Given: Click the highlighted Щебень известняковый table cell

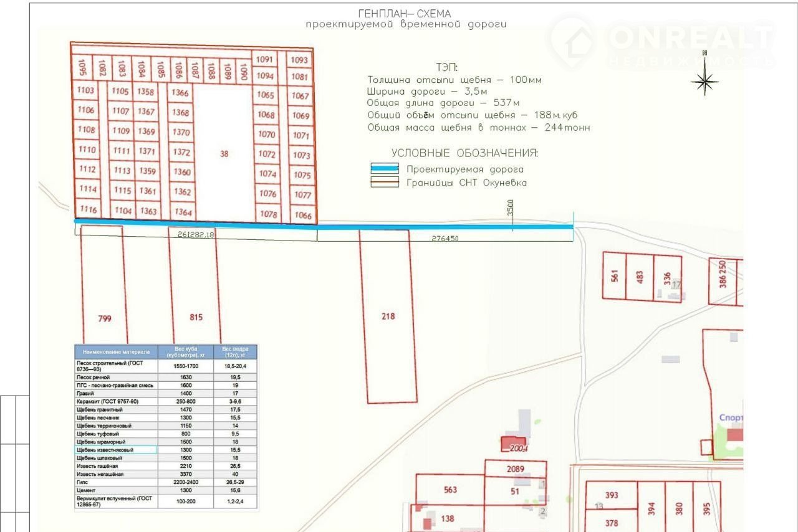Looking at the screenshot, I should 116,450.
